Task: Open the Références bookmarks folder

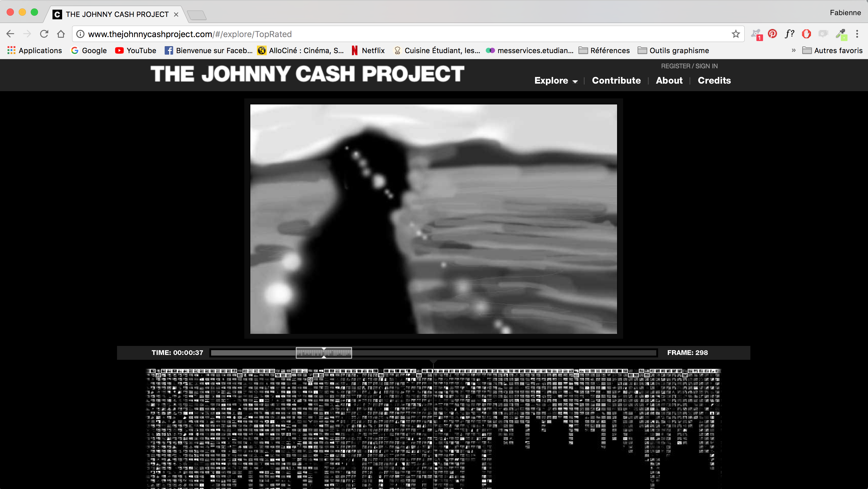Action: pyautogui.click(x=604, y=51)
